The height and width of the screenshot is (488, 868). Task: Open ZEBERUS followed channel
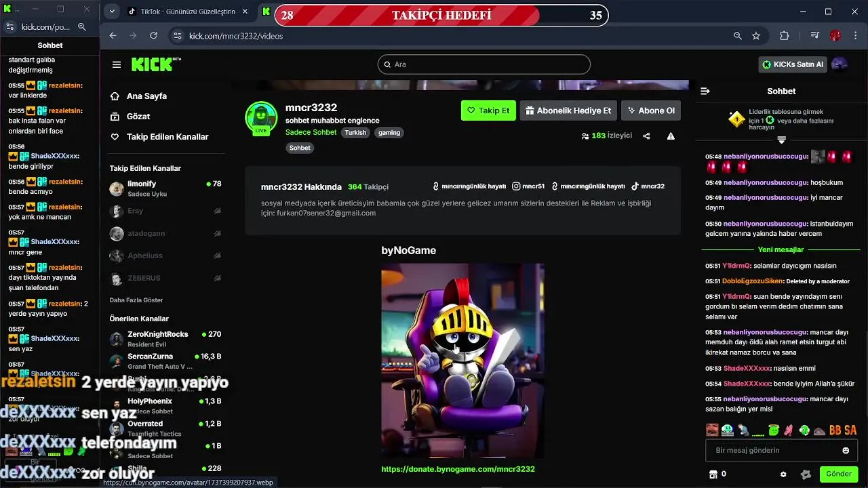point(165,278)
